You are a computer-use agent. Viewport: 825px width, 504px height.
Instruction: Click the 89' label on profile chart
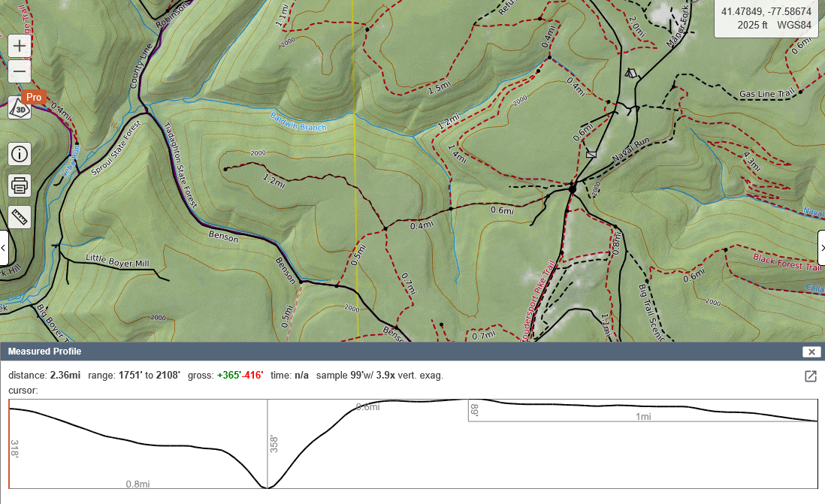474,410
